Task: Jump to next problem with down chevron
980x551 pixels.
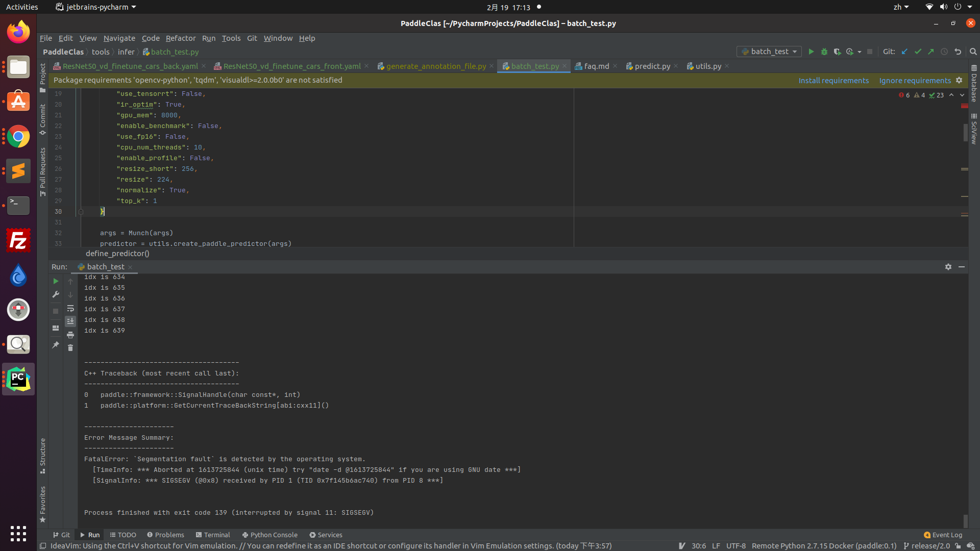Action: (x=962, y=95)
